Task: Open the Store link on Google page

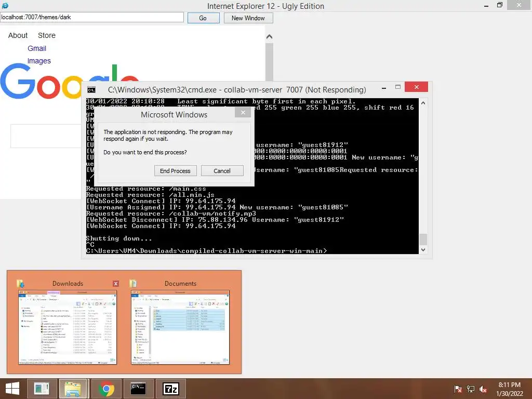Action: 46,35
